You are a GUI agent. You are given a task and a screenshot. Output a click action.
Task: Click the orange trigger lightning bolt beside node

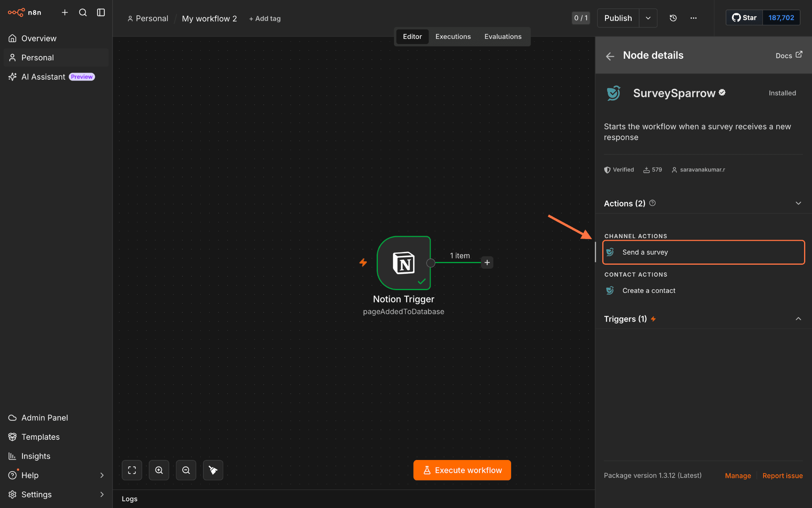coord(363,262)
